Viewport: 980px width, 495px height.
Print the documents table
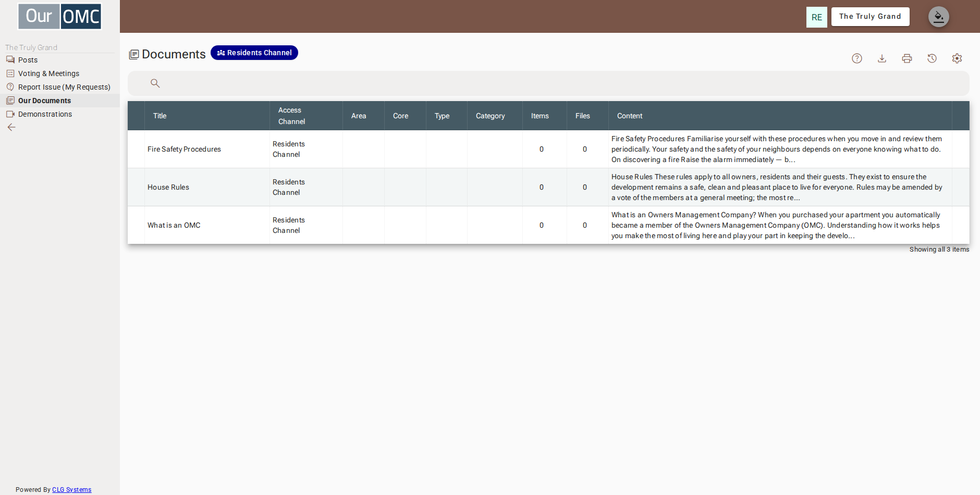[x=907, y=58]
